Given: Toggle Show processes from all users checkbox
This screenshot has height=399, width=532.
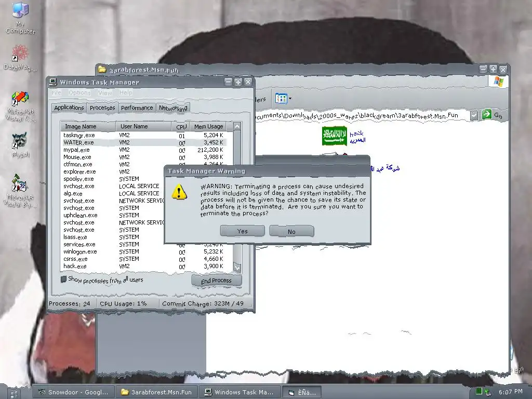Looking at the screenshot, I should point(63,279).
